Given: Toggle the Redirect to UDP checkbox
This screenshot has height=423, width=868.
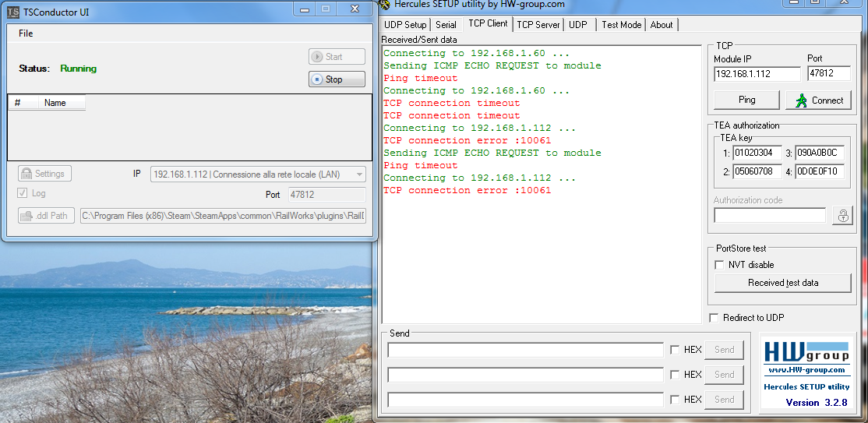Looking at the screenshot, I should (x=714, y=318).
